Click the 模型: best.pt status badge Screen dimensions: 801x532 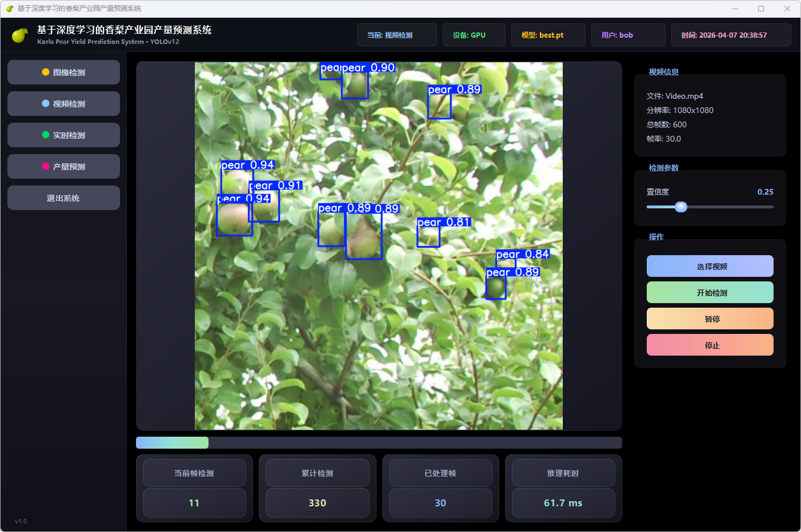click(548, 35)
